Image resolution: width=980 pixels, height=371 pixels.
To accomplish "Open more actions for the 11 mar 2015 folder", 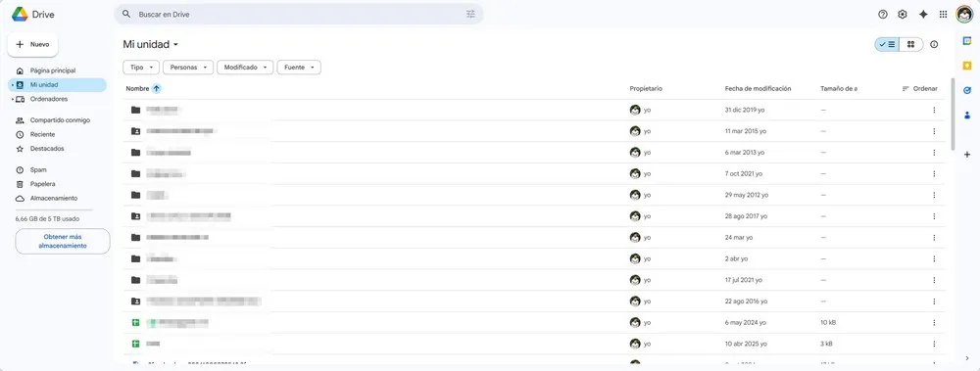I will pyautogui.click(x=934, y=131).
